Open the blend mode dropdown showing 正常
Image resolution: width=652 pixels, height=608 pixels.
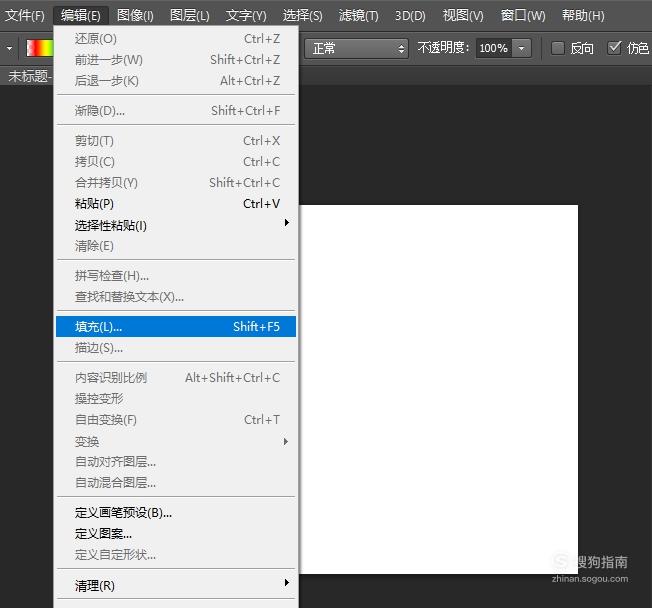(356, 49)
